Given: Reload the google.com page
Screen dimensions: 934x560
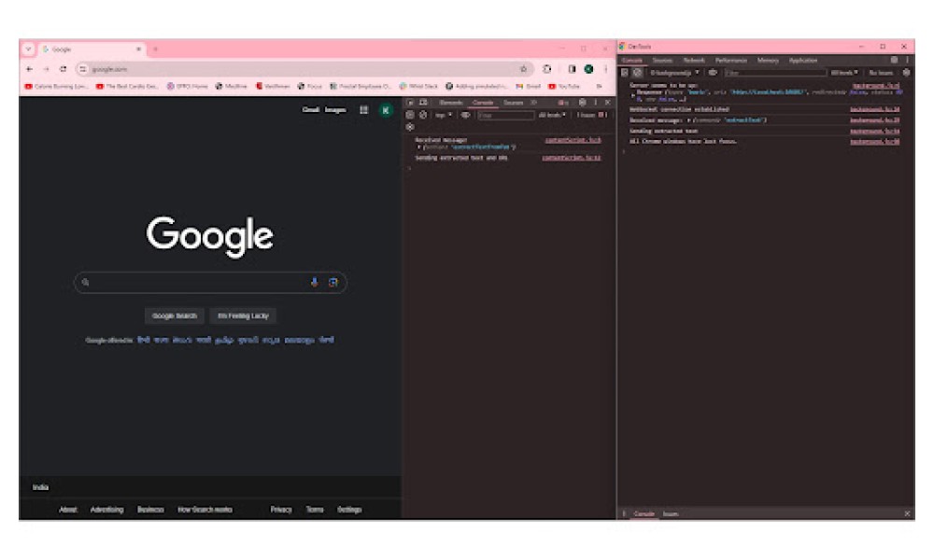Looking at the screenshot, I should tap(63, 69).
